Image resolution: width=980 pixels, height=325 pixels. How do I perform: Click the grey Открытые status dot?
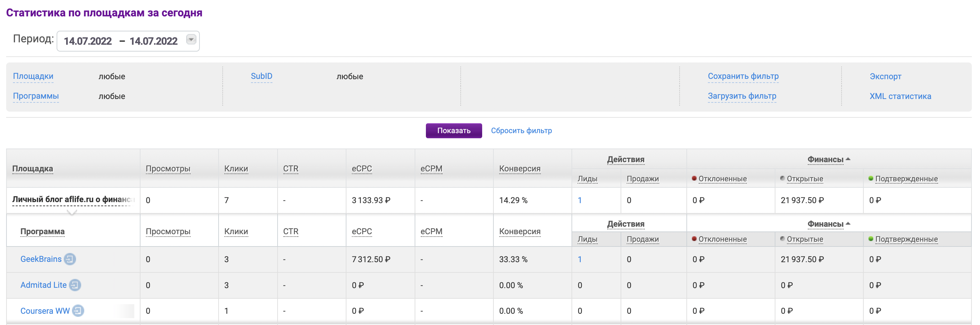pyautogui.click(x=782, y=178)
